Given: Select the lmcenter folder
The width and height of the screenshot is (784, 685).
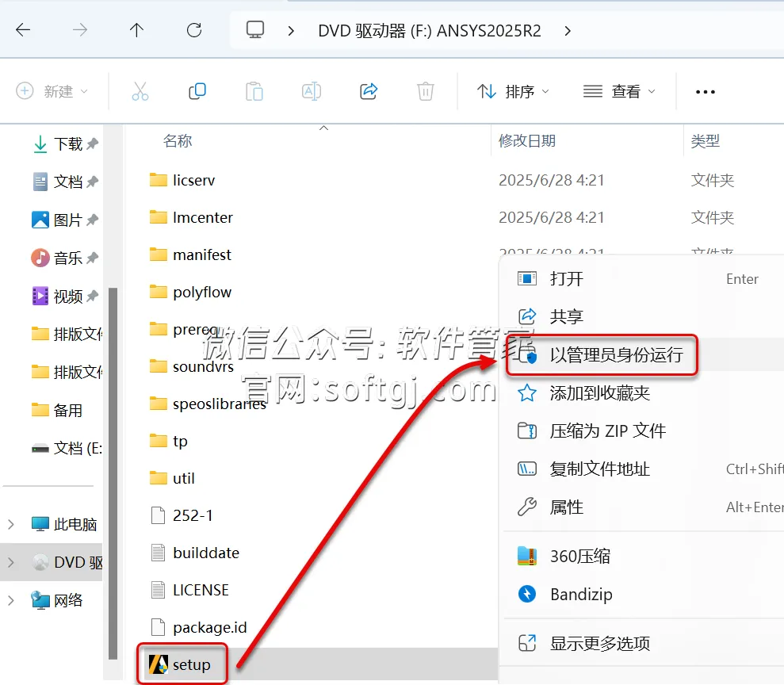Looking at the screenshot, I should coord(191,217).
